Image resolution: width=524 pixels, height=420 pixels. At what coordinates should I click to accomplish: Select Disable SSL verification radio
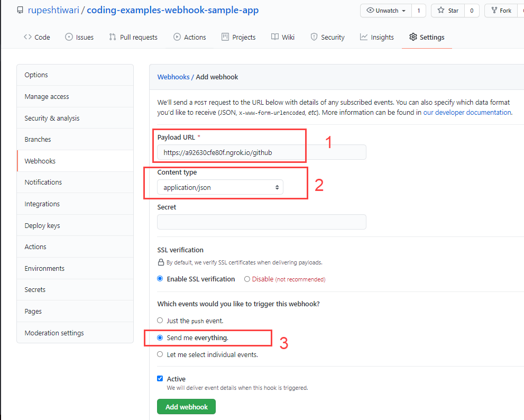[247, 279]
